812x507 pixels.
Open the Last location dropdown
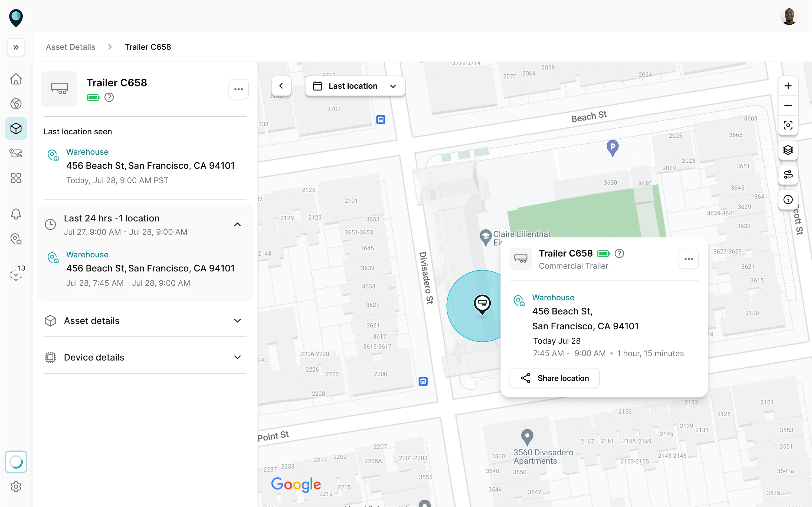coord(355,86)
